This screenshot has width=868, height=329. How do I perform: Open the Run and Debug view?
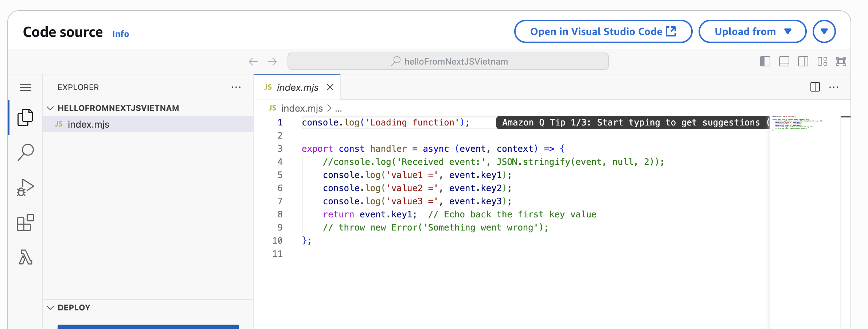click(25, 187)
